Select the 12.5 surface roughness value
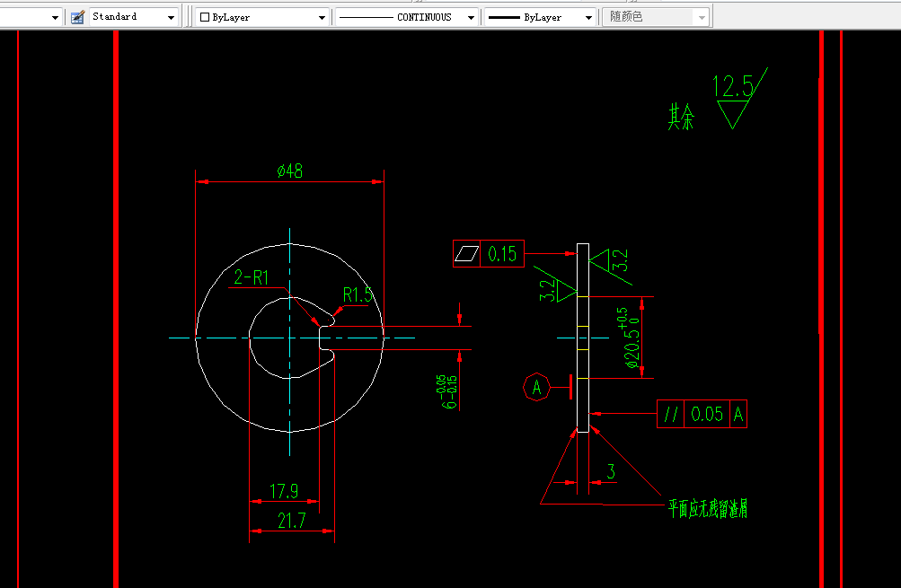 tap(733, 87)
